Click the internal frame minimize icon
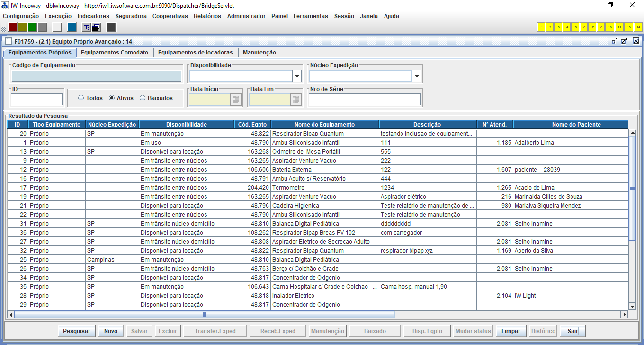The width and height of the screenshot is (644, 345). click(614, 41)
